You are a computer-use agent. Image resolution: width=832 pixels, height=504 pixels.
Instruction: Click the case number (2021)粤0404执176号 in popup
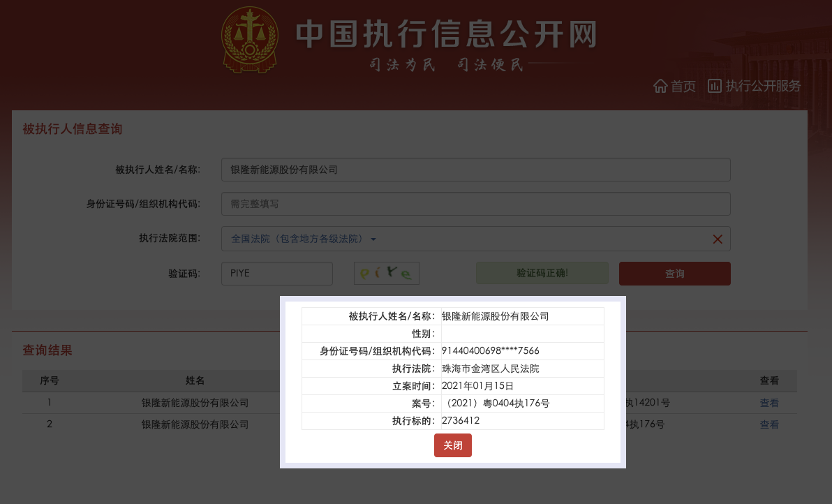coord(496,403)
